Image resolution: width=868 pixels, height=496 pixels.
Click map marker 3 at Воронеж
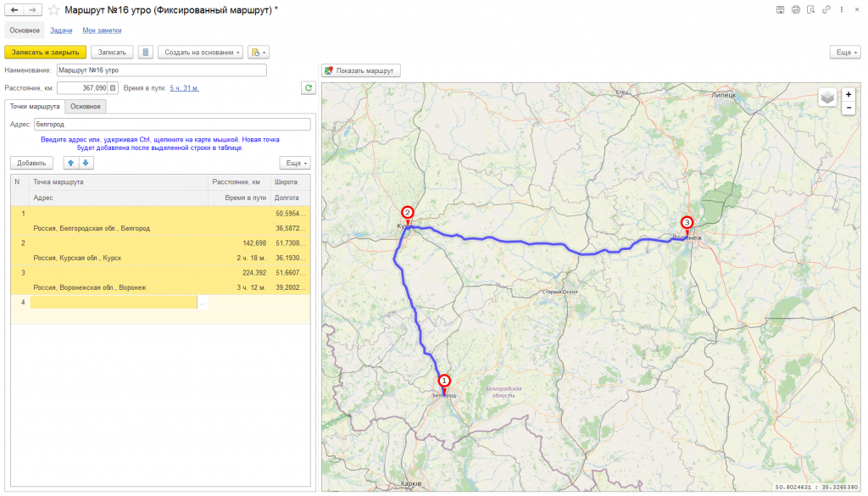pyautogui.click(x=687, y=223)
